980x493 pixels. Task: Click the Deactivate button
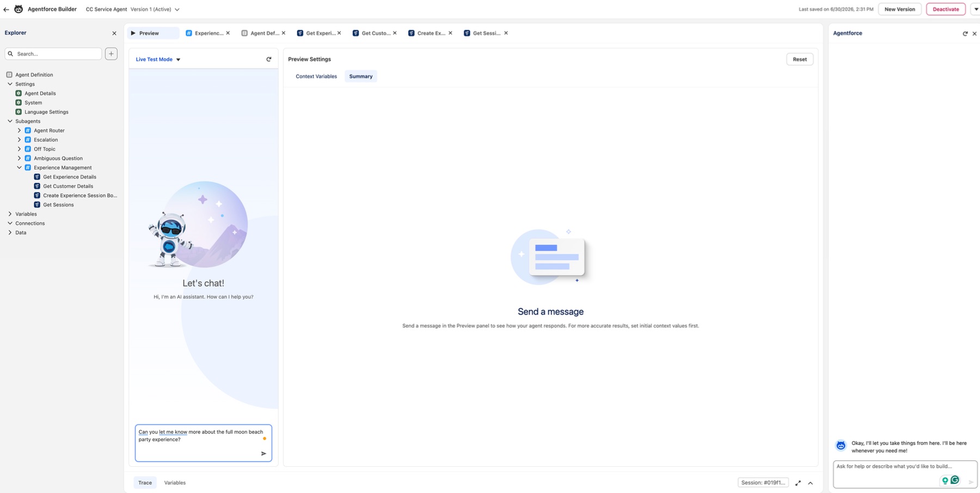[x=946, y=9]
